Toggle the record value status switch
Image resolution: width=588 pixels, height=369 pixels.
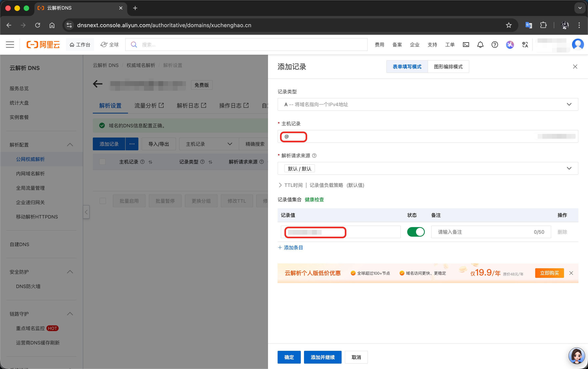(x=416, y=232)
